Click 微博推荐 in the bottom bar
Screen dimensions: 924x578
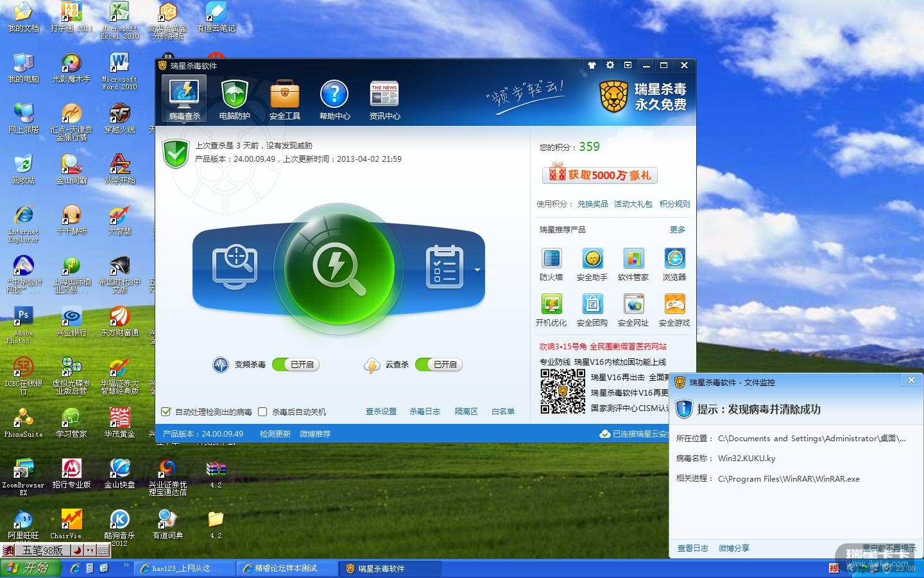[x=315, y=434]
